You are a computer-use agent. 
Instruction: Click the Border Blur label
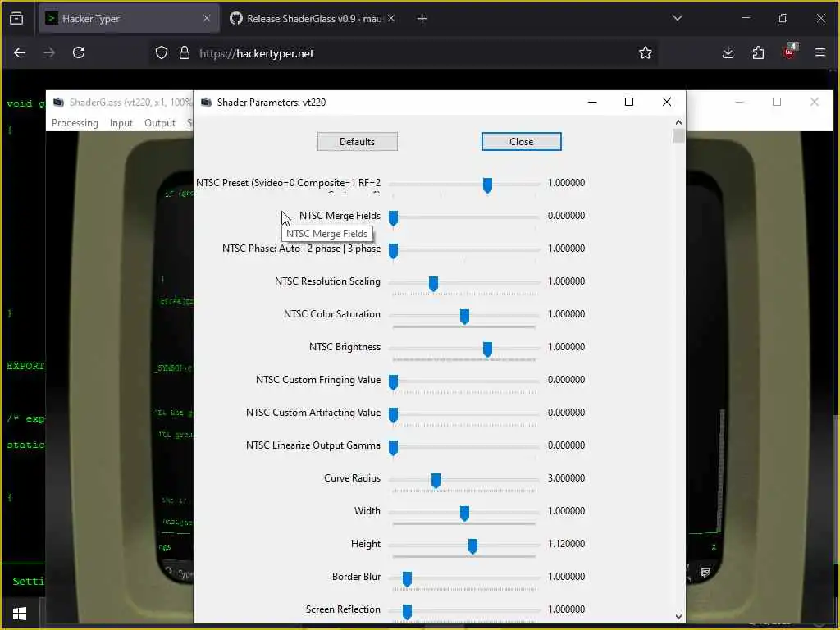coord(356,577)
